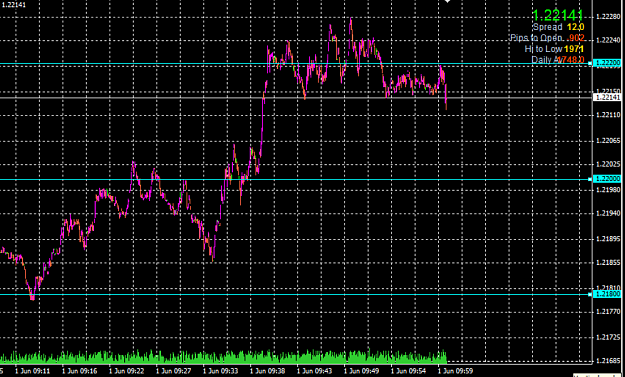Click the 1.21980 price scale label
625x377 pixels.
click(608, 189)
